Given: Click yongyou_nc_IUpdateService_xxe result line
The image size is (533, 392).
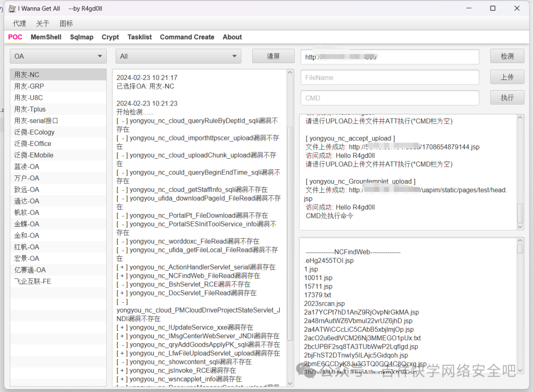Looking at the screenshot, I should pyautogui.click(x=185, y=327).
